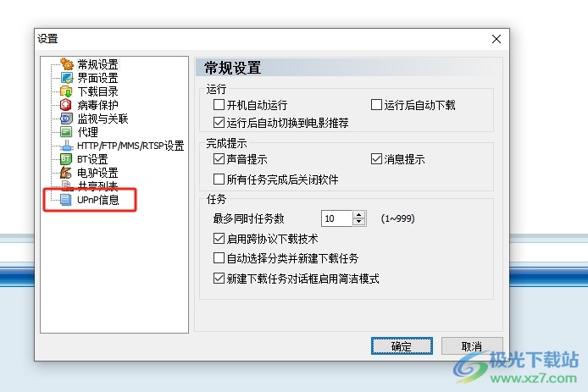Click the 取消 button
The image size is (588, 392).
(472, 345)
